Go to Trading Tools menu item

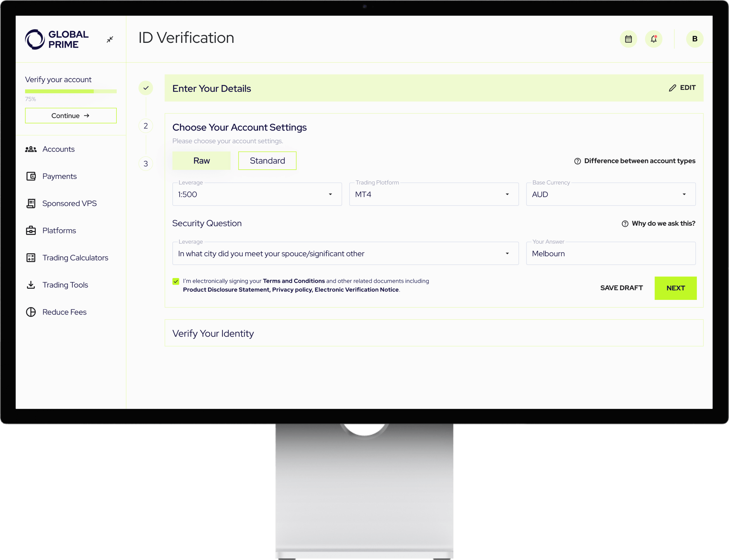[65, 285]
